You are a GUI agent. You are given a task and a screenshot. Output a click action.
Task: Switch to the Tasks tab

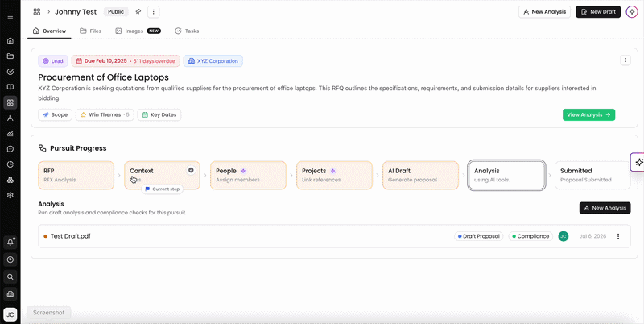pyautogui.click(x=187, y=31)
